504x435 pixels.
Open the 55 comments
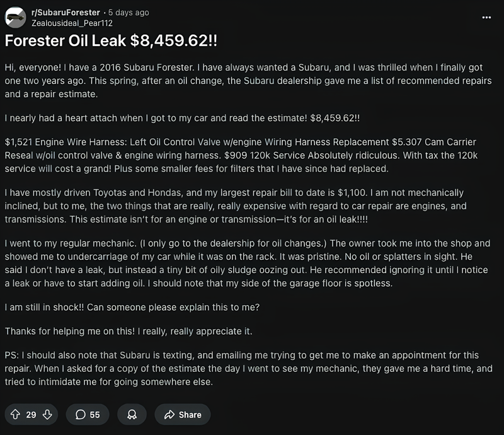click(x=88, y=414)
